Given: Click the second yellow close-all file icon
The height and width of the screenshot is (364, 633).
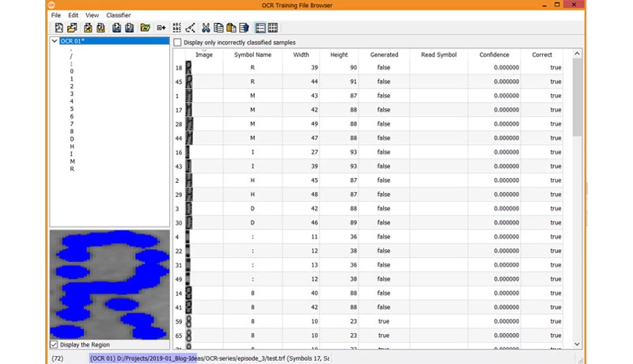Looking at the screenshot, I should pos(101,28).
